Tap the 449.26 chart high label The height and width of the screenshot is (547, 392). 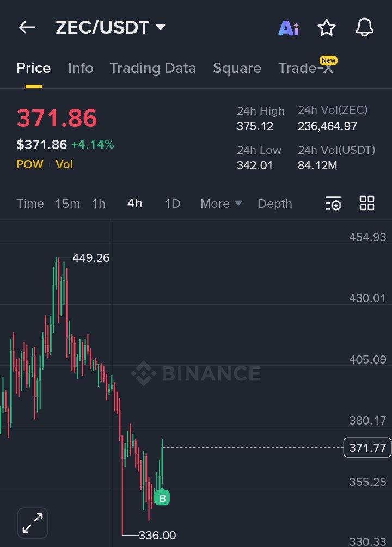click(91, 258)
